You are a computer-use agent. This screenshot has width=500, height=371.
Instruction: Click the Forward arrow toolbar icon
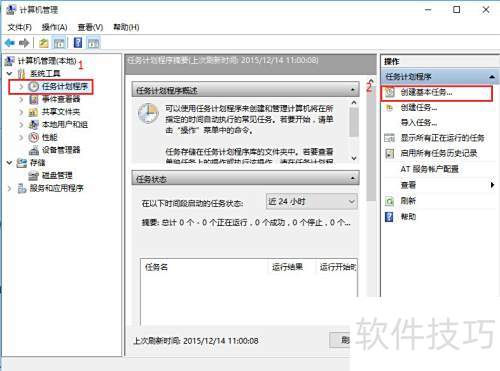[x=24, y=43]
